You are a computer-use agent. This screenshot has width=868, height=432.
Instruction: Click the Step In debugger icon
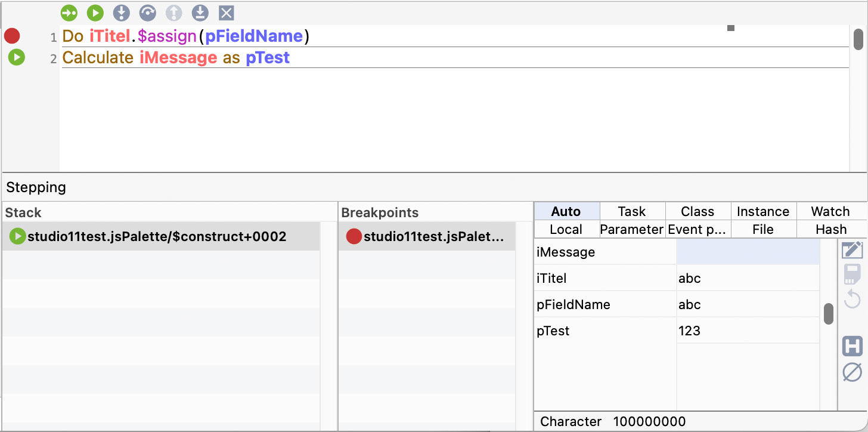[x=121, y=13]
